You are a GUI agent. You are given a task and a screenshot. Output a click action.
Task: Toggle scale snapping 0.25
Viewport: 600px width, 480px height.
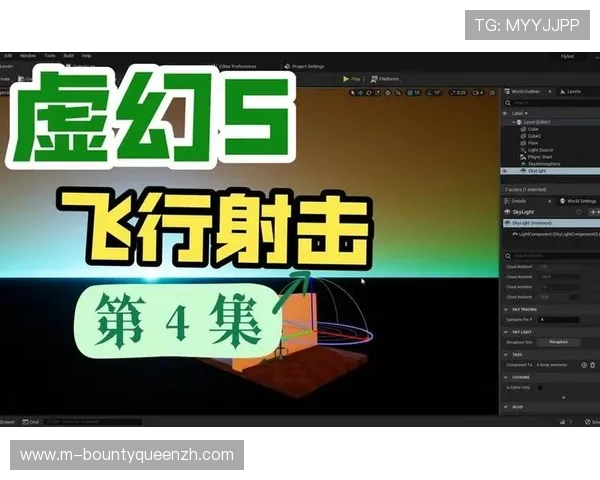458,93
